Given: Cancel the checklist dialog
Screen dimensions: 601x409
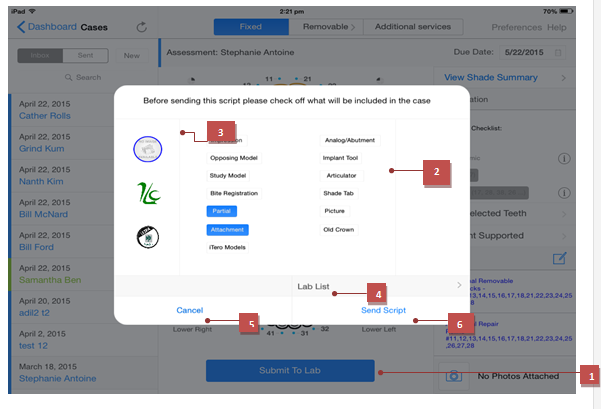Looking at the screenshot, I should pyautogui.click(x=190, y=310).
